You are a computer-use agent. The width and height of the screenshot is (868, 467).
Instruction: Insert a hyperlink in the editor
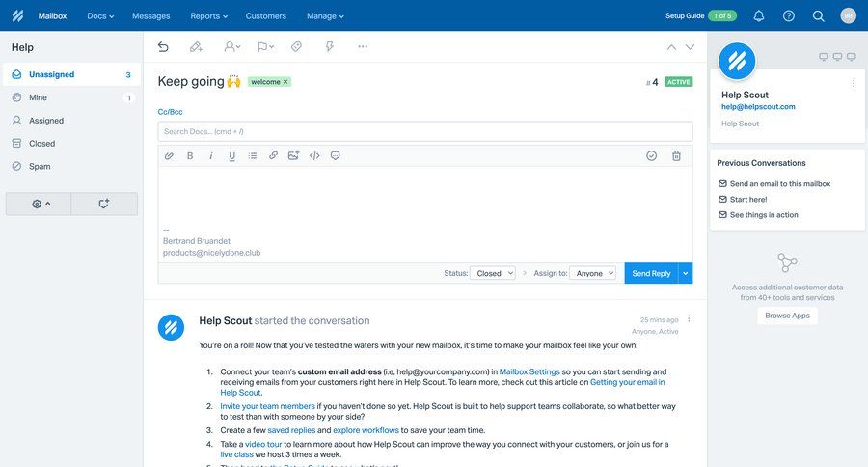[274, 155]
